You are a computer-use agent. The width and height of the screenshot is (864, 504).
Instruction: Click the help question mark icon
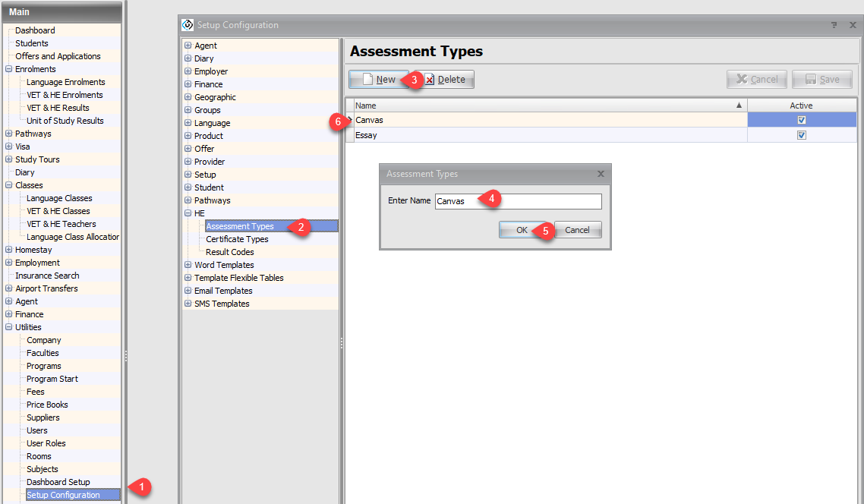point(834,25)
